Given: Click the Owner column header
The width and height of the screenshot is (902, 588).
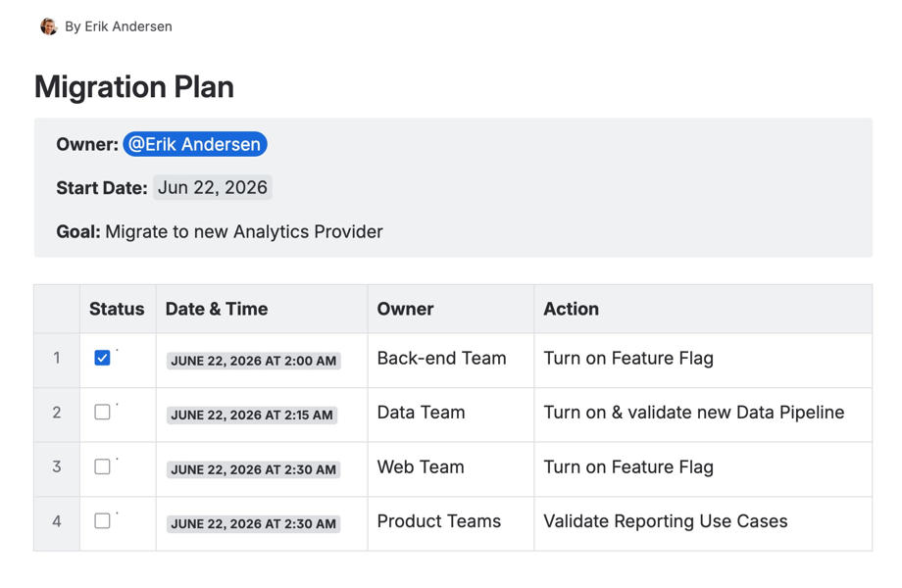Looking at the screenshot, I should click(405, 309).
